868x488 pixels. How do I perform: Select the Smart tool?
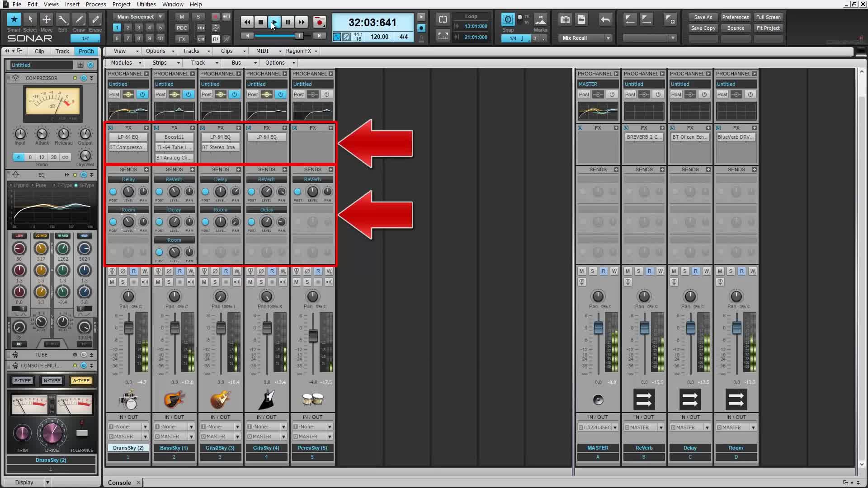[14, 19]
